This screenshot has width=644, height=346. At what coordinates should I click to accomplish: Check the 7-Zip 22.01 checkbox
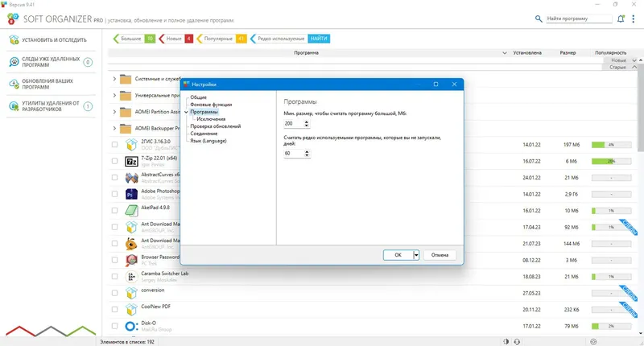coord(114,161)
